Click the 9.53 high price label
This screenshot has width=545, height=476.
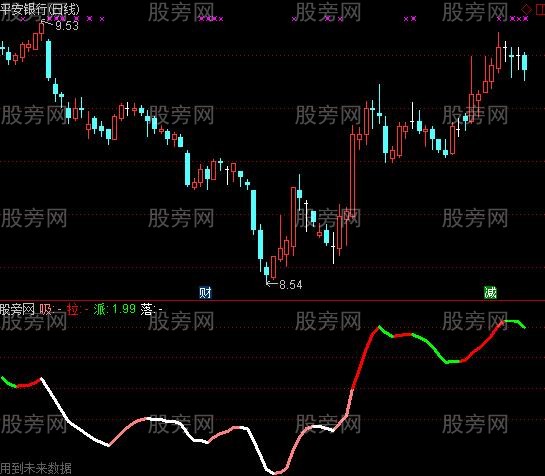pos(67,26)
